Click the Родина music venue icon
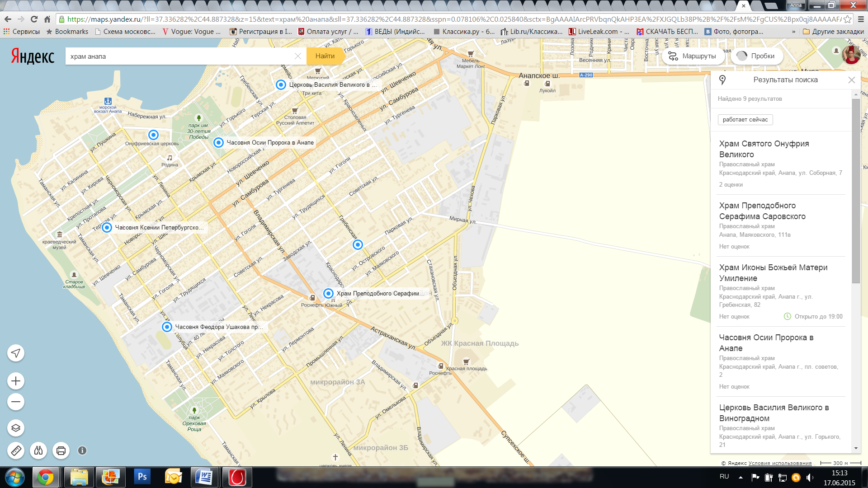Image resolution: width=868 pixels, height=488 pixels. 170,158
